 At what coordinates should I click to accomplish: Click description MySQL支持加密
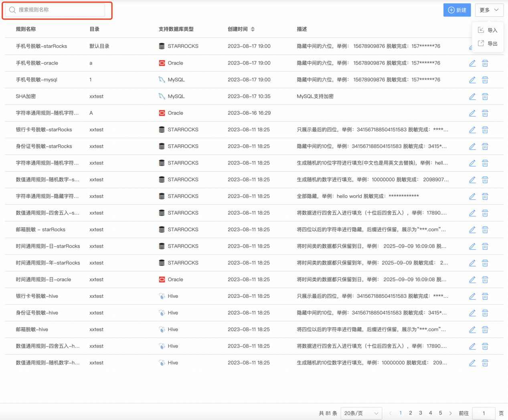point(315,96)
